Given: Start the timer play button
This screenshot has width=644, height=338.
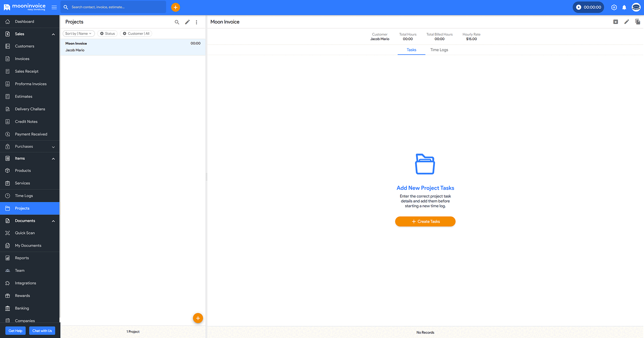Looking at the screenshot, I should point(579,7).
